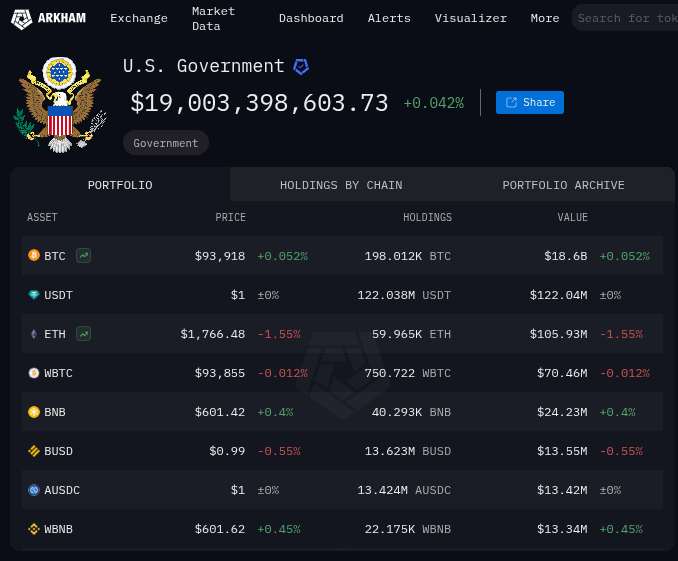Click the BNB asset name
Viewport: 678px width, 561px height.
click(55, 412)
